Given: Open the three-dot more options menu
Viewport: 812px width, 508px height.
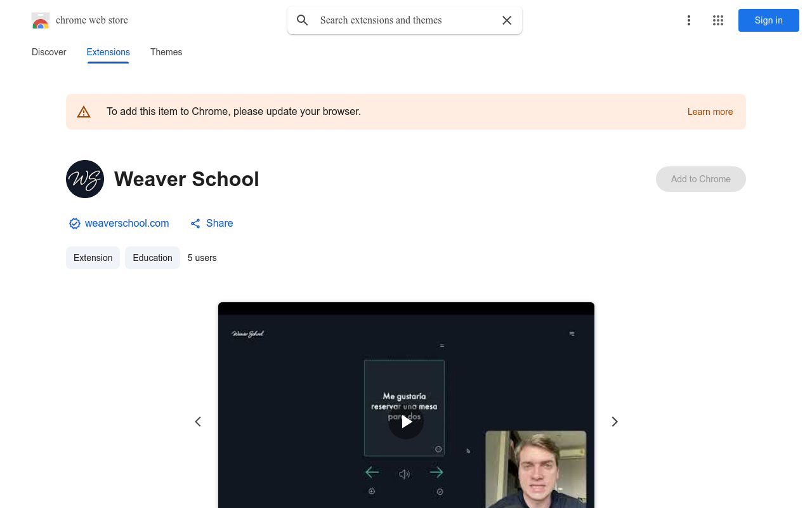Looking at the screenshot, I should click(x=688, y=20).
